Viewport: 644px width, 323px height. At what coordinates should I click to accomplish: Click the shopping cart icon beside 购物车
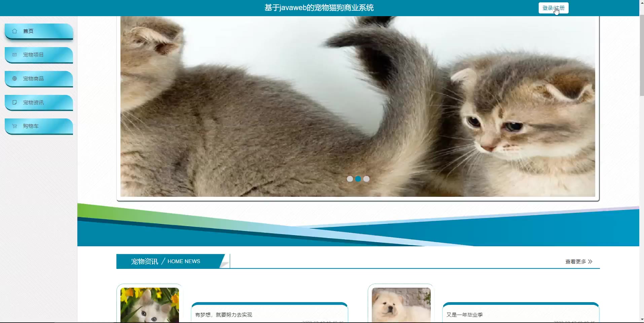click(x=14, y=126)
